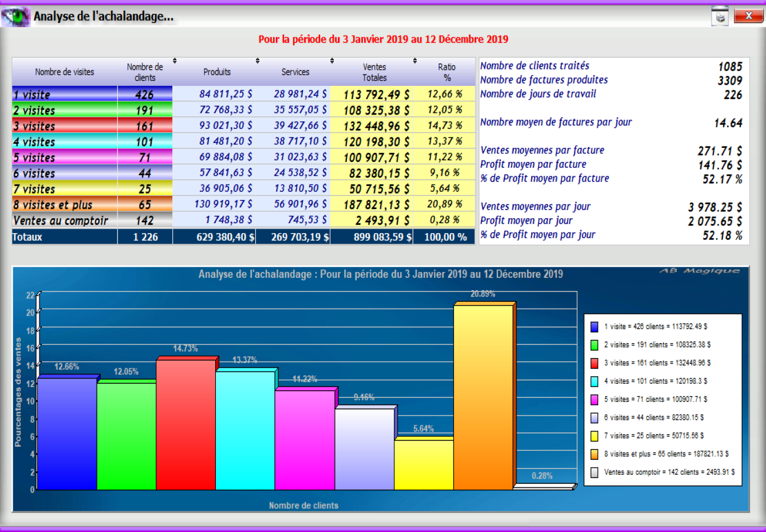Click the cyan 13.37% bar in chart
The image size is (766, 532).
[244, 430]
